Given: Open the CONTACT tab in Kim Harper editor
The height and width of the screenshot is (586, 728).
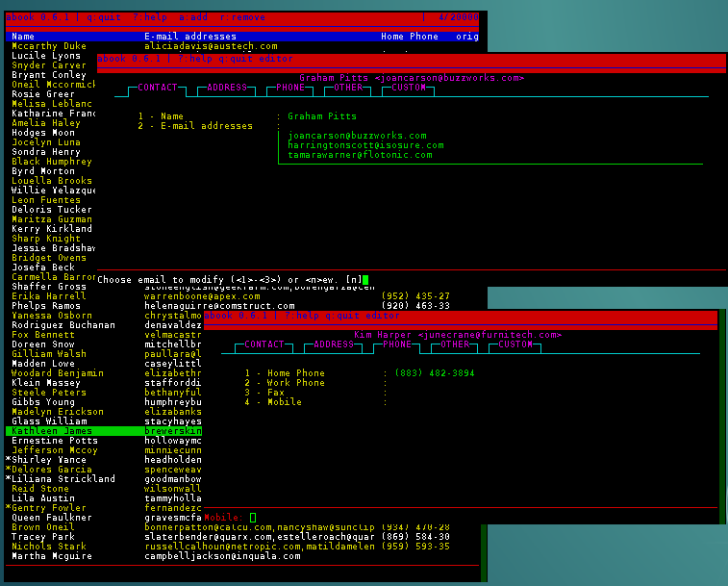Looking at the screenshot, I should click(x=264, y=344).
